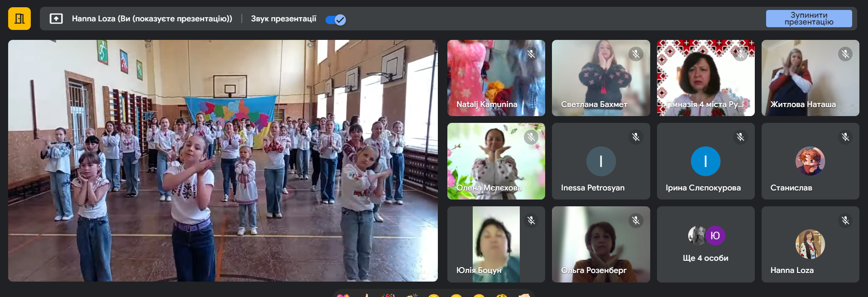Click muted mic icon on Hanna Loza tile
868x297 pixels.
pos(845,220)
